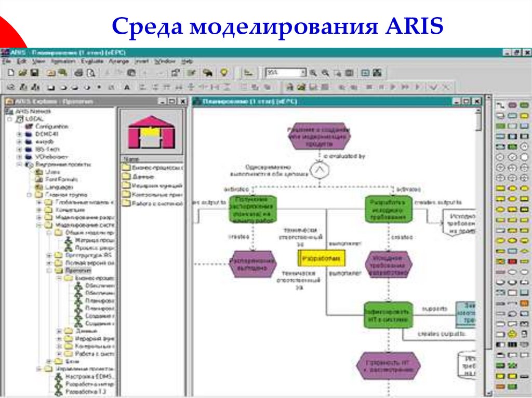Open the Edit menu
The height and width of the screenshot is (398, 532).
point(22,61)
